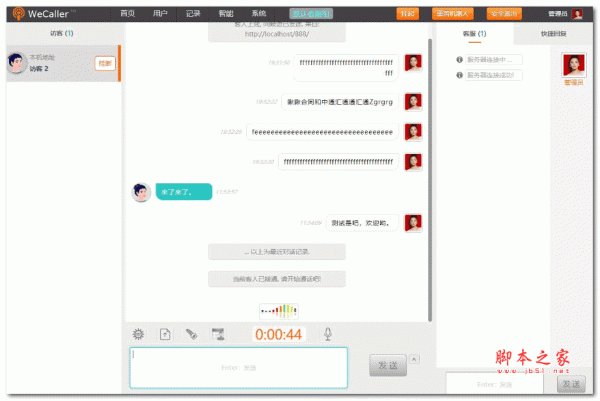
Task: Click the flashlight tool icon
Action: tap(191, 334)
